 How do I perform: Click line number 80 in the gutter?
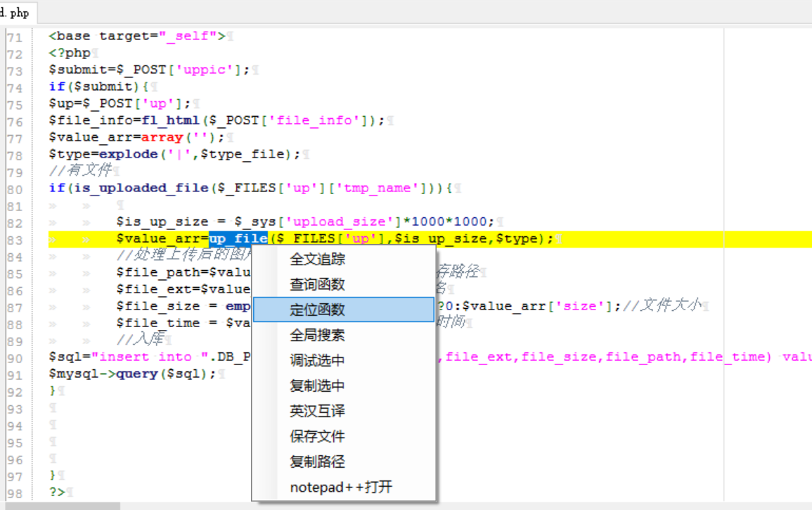point(15,189)
